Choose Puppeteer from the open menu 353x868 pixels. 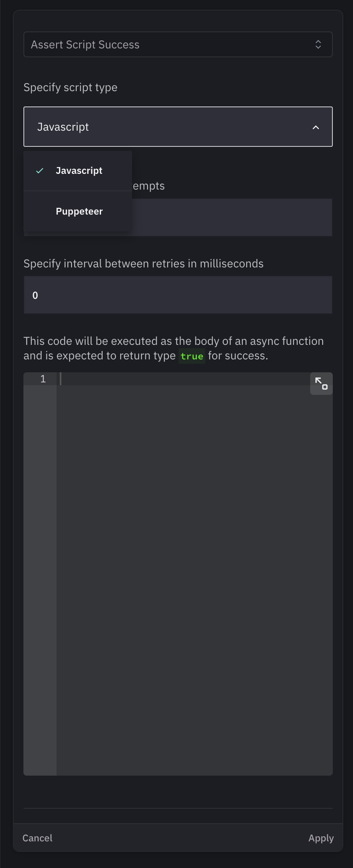79,211
